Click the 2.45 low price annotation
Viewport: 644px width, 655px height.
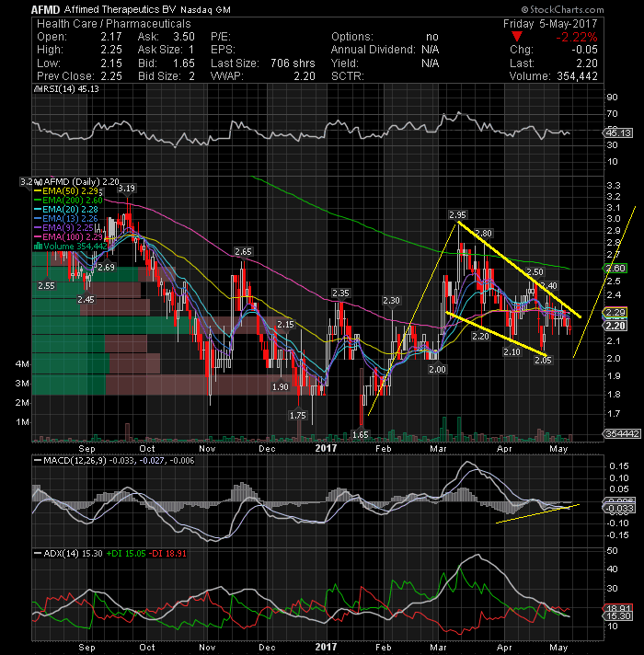pyautogui.click(x=86, y=300)
